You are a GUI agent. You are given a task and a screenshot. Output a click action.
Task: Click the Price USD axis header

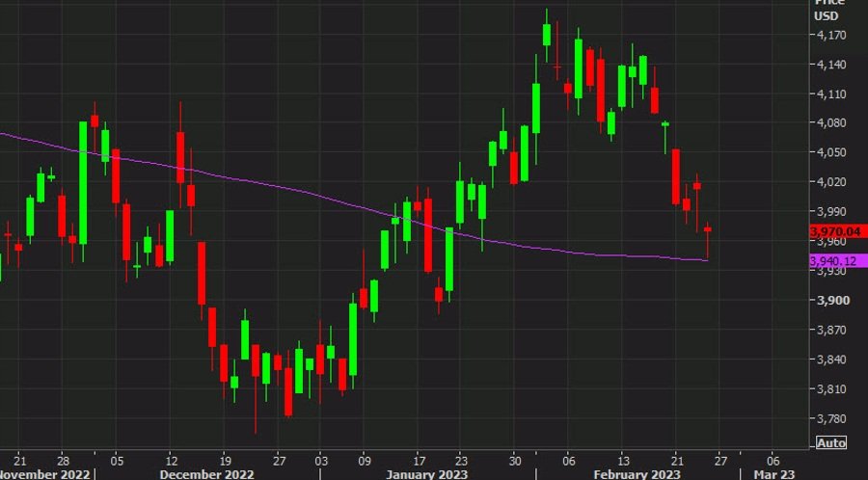tap(827, 10)
